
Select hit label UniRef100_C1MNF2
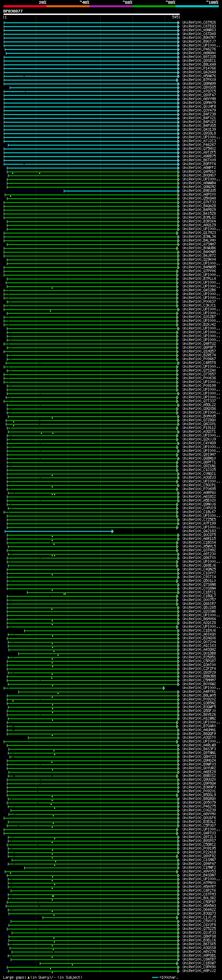click(199, 867)
